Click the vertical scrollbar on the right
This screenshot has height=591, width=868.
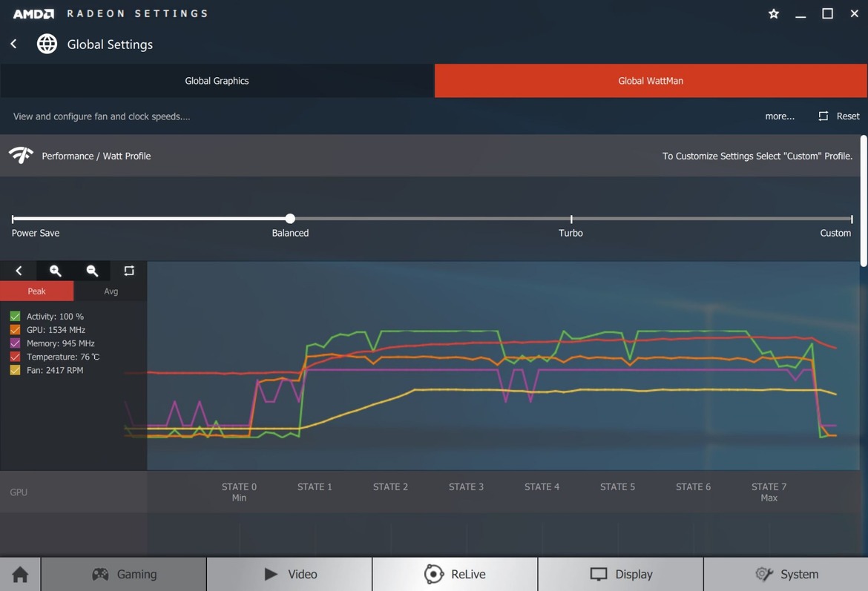coord(864,202)
